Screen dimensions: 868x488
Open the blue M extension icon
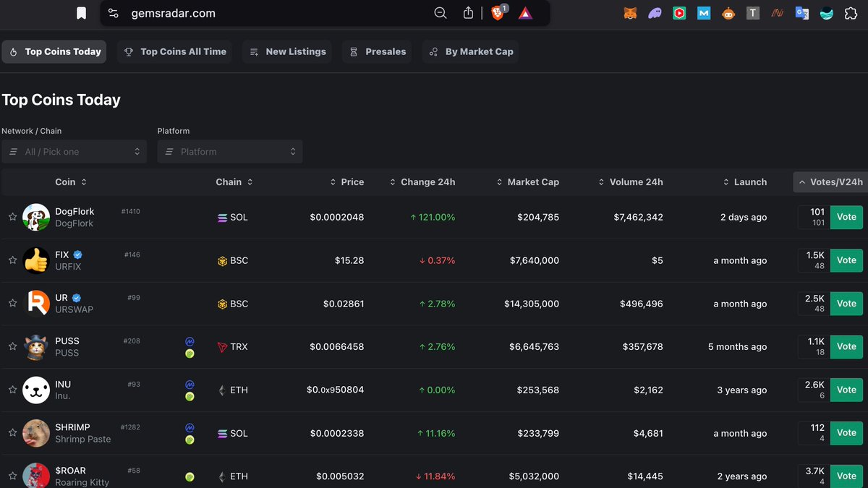coord(704,13)
